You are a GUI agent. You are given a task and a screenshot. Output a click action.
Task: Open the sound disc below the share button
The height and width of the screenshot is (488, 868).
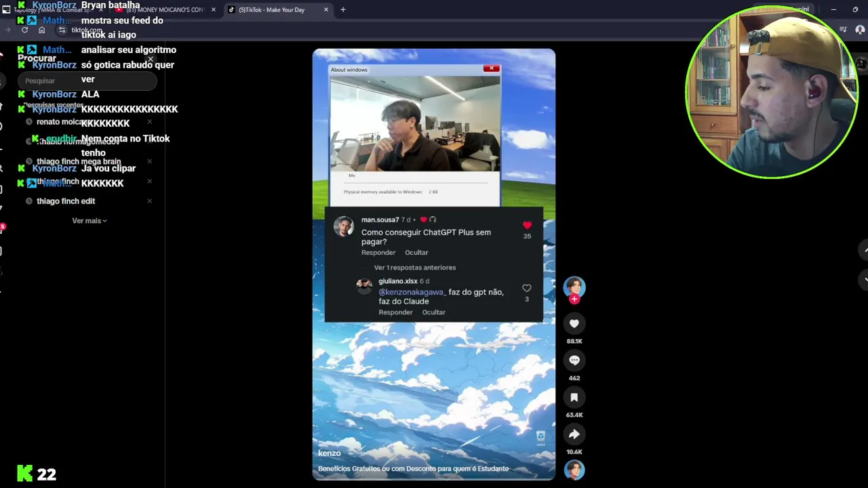[x=574, y=470]
